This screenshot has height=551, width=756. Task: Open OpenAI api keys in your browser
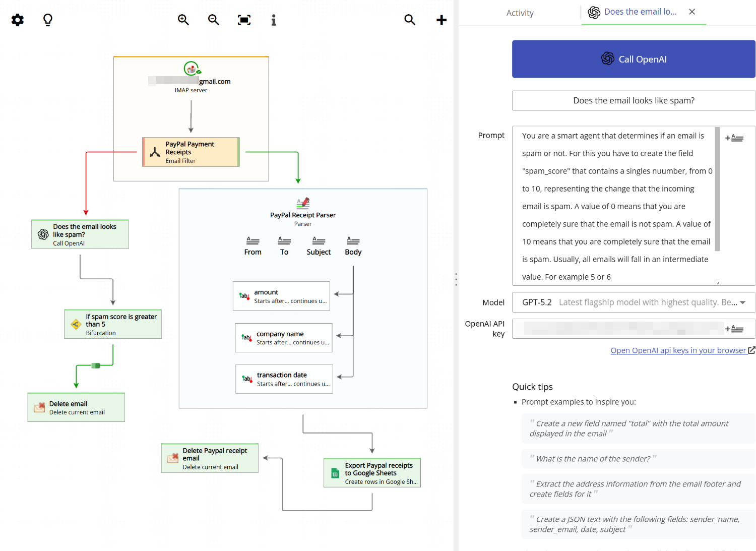[678, 350]
